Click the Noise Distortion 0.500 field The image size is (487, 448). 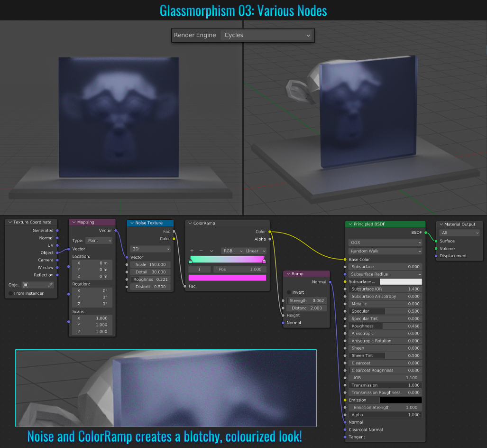pos(150,287)
